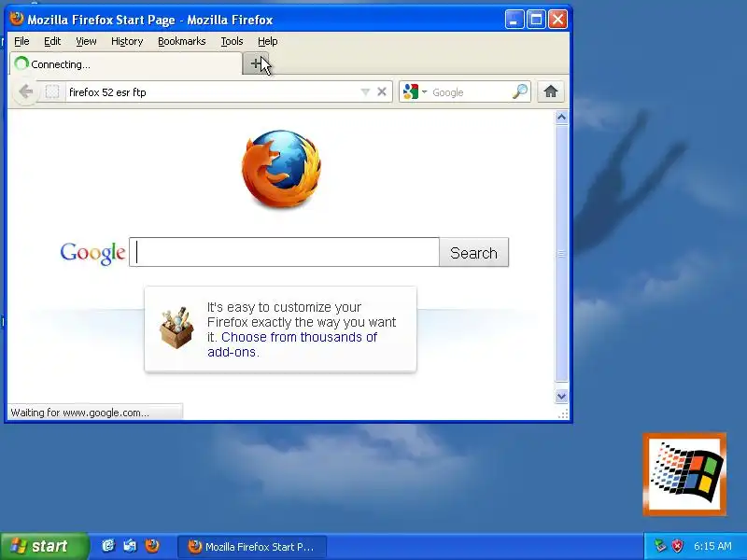The height and width of the screenshot is (560, 747).
Task: Open the Bookmarks menu
Action: coord(181,41)
